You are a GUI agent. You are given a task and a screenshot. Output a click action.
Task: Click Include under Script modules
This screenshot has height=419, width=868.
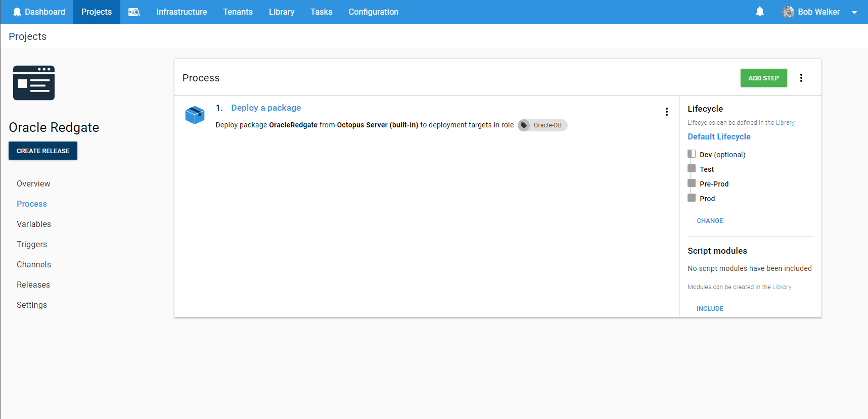pos(710,309)
